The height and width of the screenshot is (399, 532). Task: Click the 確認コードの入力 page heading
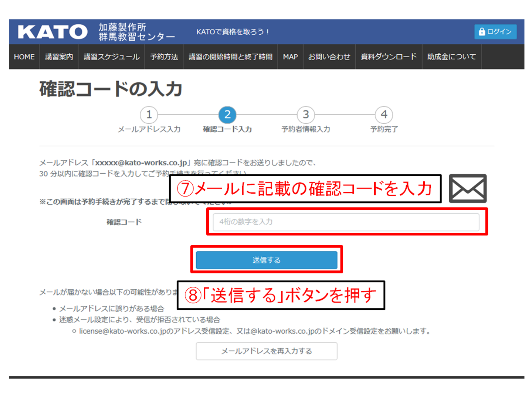pos(111,89)
